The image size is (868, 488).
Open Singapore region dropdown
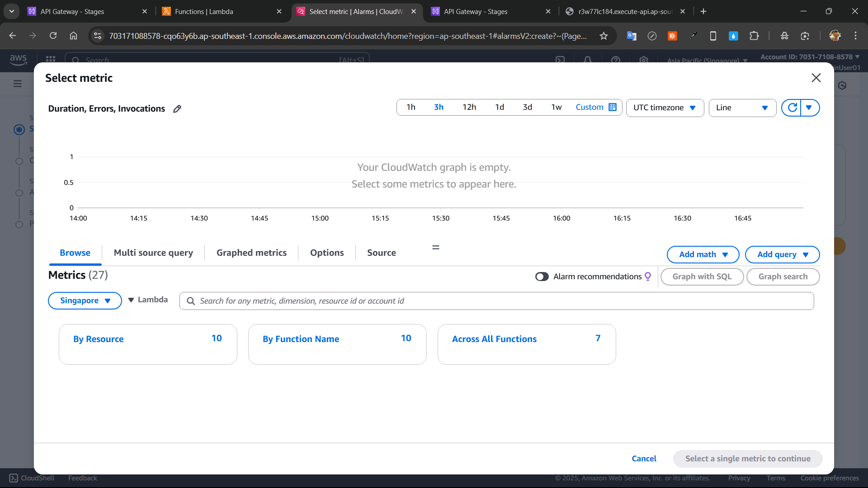tap(85, 300)
